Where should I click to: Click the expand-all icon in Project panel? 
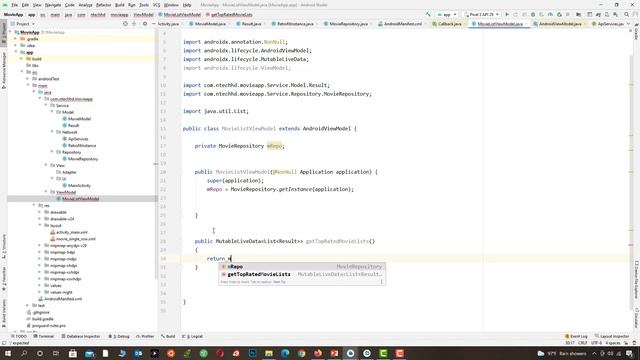[x=134, y=24]
